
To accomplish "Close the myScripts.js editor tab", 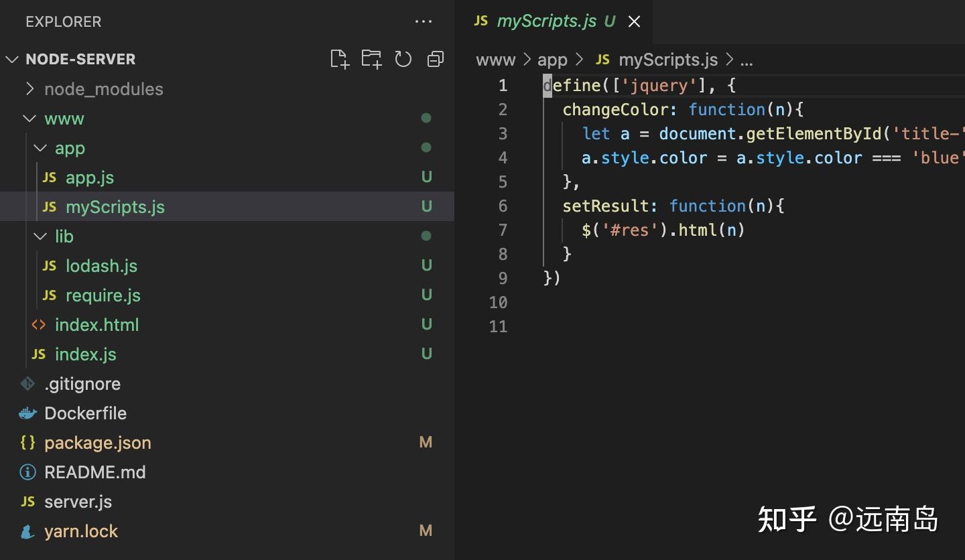I will pyautogui.click(x=634, y=21).
